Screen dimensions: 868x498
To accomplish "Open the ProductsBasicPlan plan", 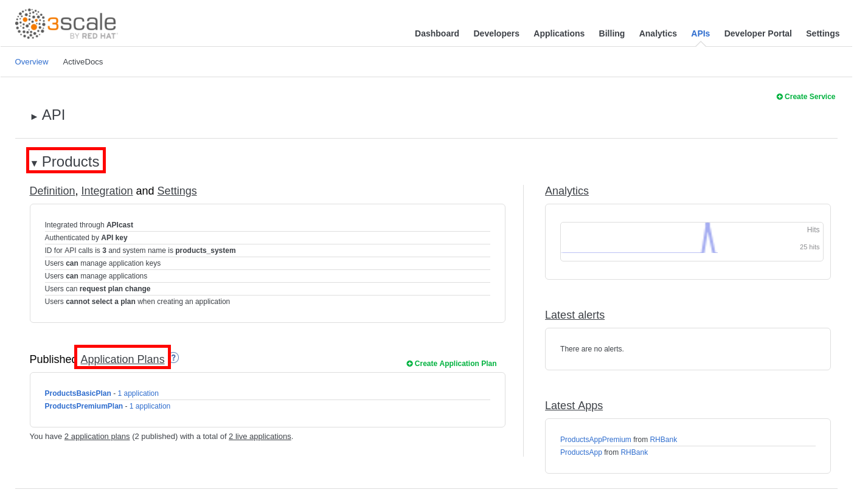I will [78, 393].
